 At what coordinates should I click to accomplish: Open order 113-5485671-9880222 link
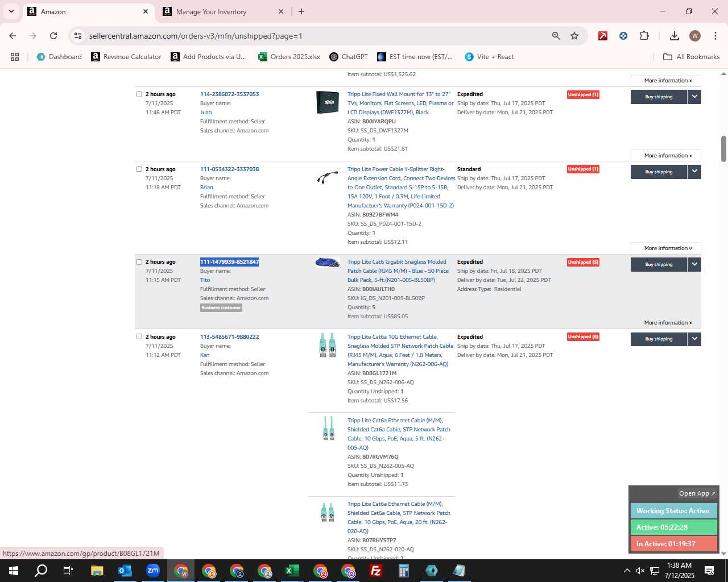click(x=229, y=337)
